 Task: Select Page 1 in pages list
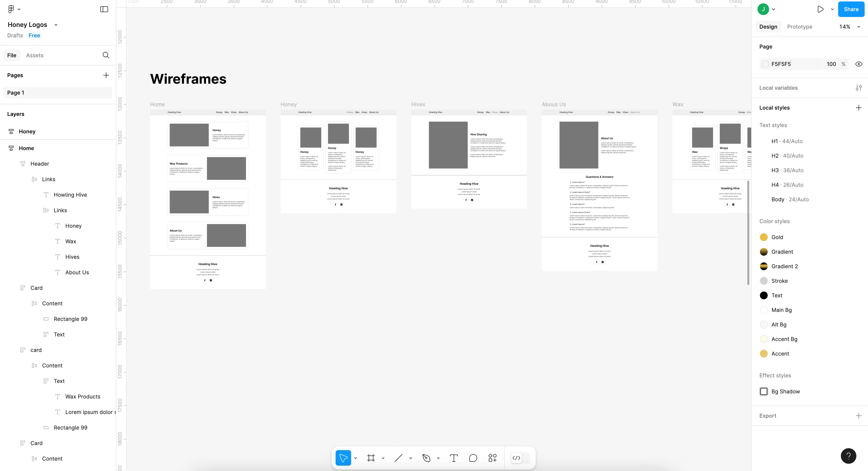point(58,93)
